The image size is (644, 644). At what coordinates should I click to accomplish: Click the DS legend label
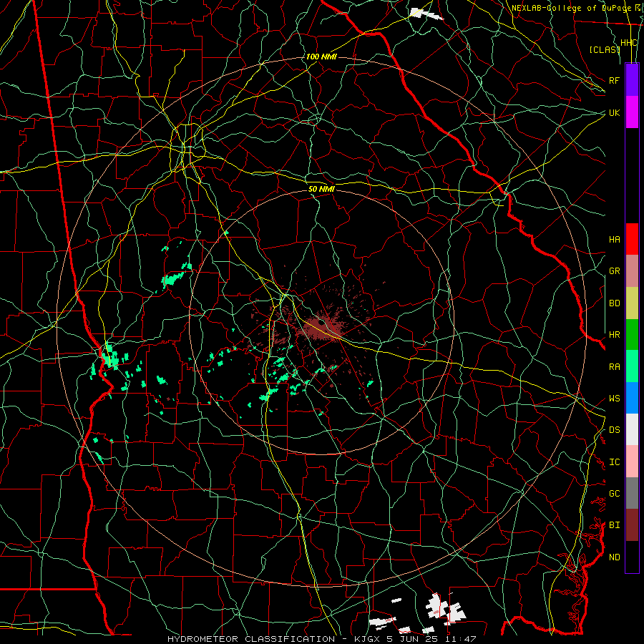tap(615, 430)
